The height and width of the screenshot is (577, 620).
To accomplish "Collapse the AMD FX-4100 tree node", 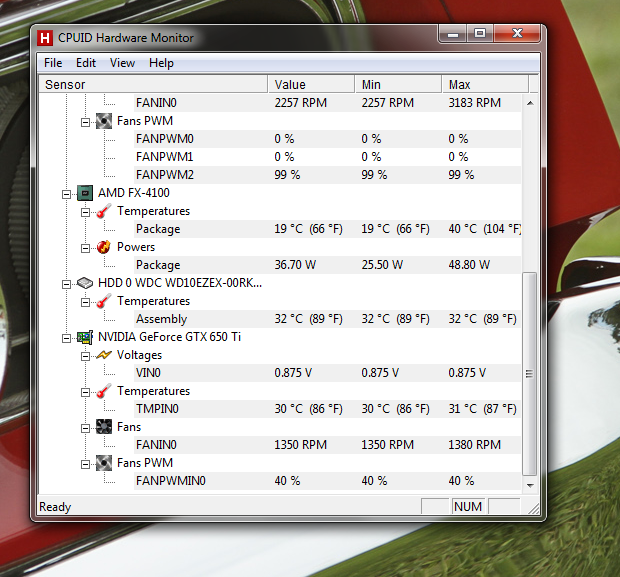I will coord(67,193).
